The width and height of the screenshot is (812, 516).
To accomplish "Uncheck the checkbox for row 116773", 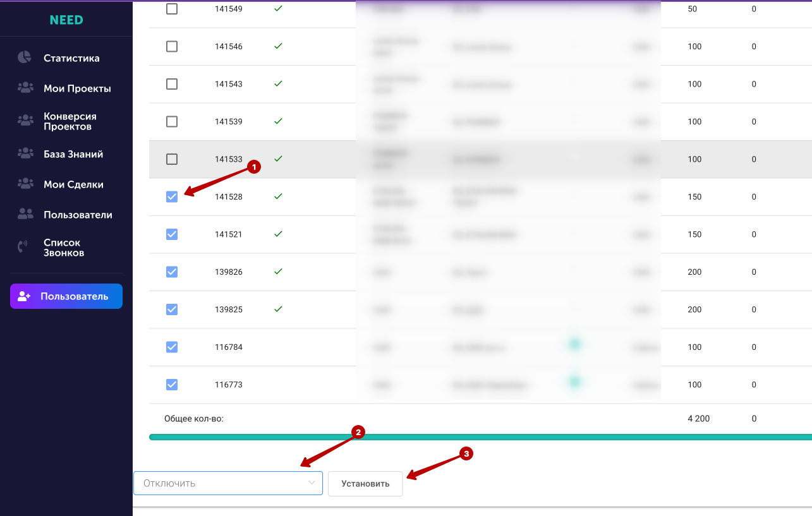I will pos(172,385).
